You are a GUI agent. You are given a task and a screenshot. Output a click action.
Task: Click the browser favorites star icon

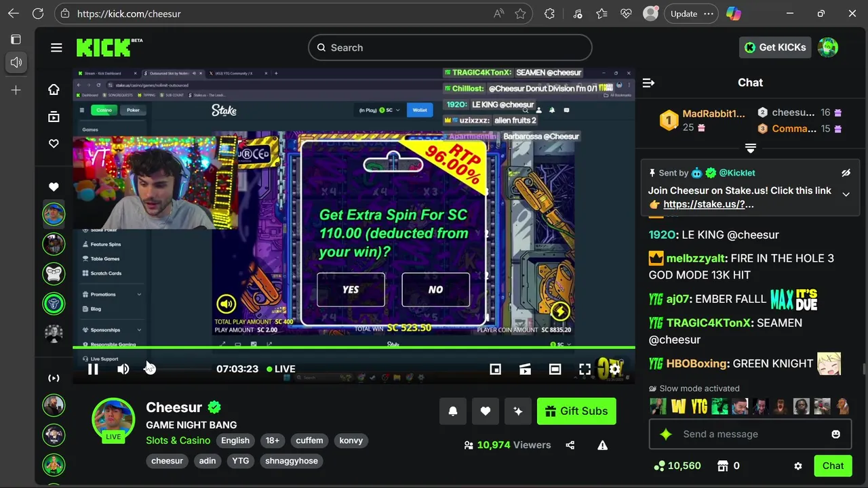coord(520,14)
